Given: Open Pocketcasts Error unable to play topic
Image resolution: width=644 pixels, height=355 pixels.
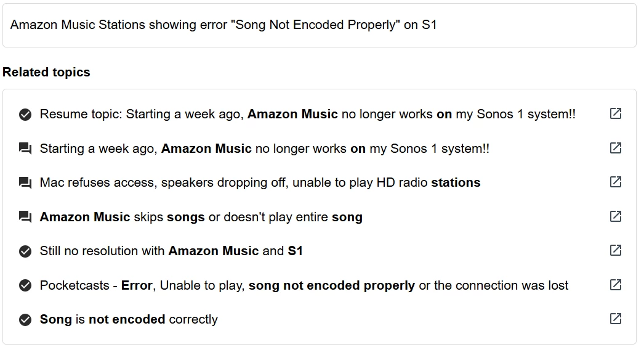Looking at the screenshot, I should pos(304,285).
